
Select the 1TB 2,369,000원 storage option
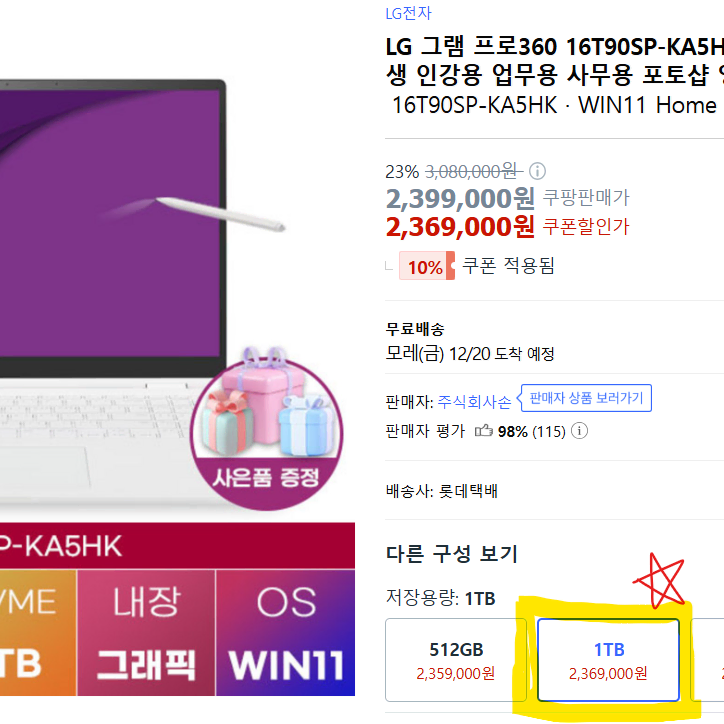coord(608,660)
